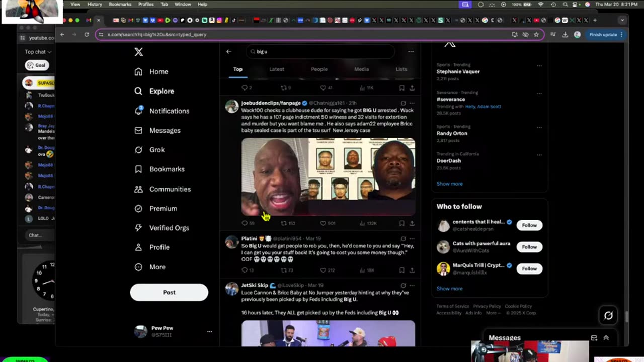Open joebuddenclips tweet image

point(328,176)
